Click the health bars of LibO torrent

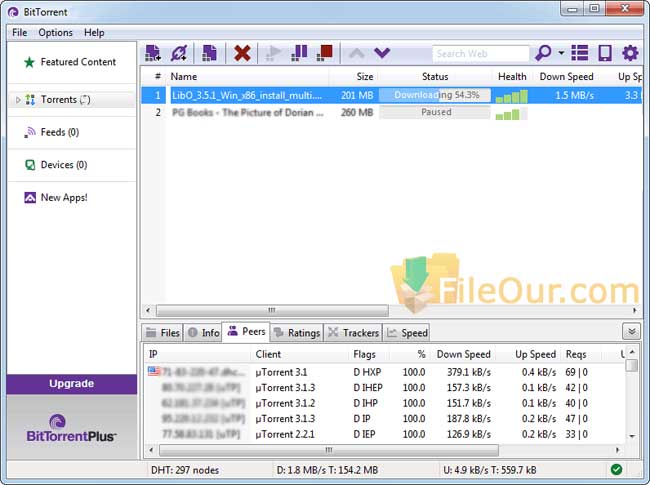512,96
